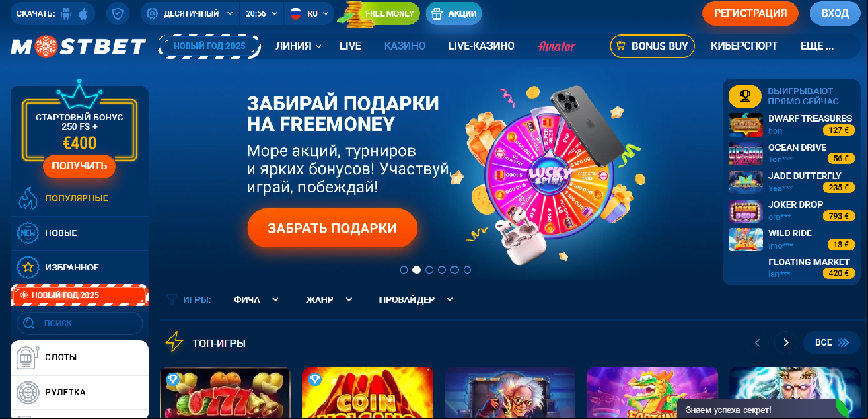Select the second banner carousel dot
868x419 pixels.
click(417, 270)
